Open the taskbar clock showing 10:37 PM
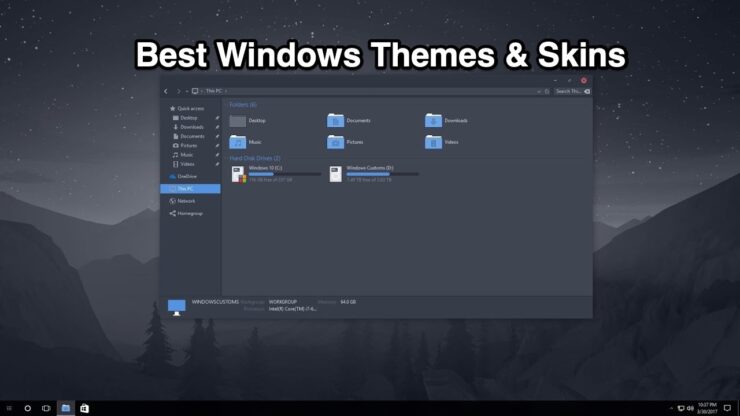Screen dimensions: 740x416 click(x=707, y=408)
